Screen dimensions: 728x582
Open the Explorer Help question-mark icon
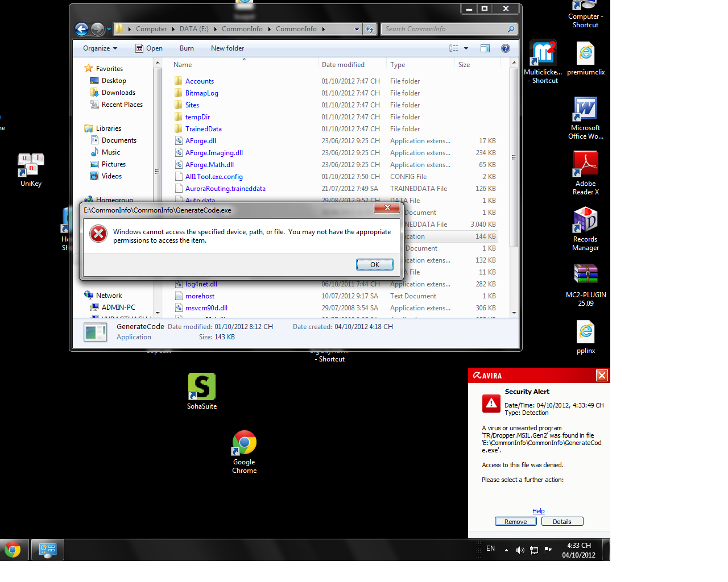point(506,48)
